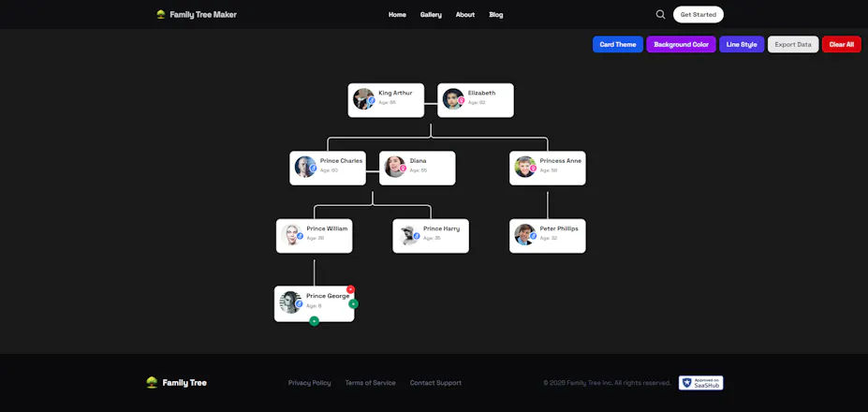Select Princess Anne's avatar photo
The image size is (868, 412).
coord(524,167)
